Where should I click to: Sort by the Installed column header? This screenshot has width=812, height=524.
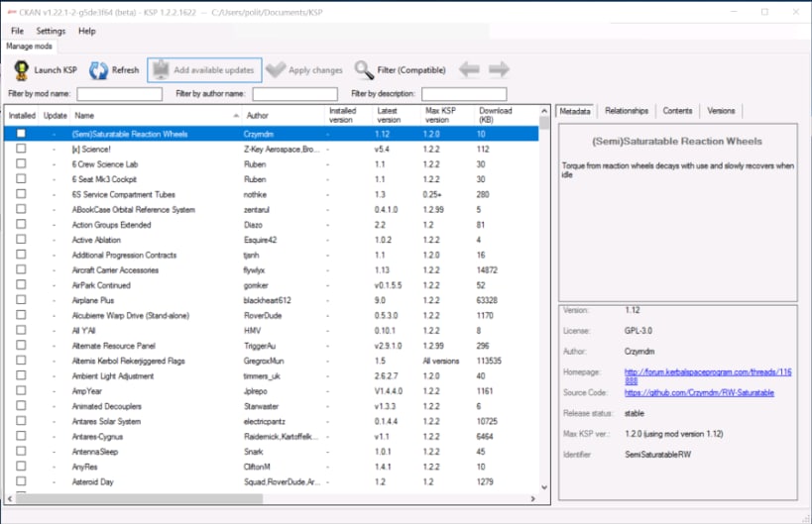(x=22, y=115)
